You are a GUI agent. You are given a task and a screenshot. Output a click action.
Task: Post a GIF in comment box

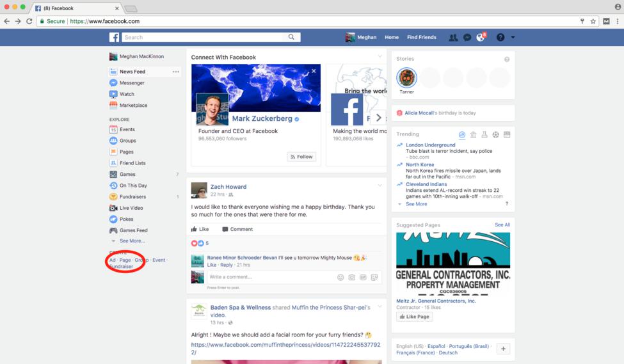363,277
